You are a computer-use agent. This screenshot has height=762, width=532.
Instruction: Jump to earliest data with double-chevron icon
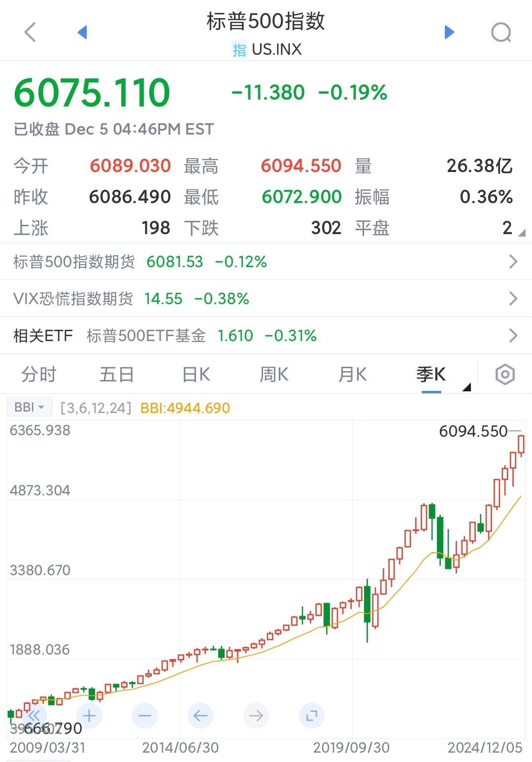pos(33,716)
